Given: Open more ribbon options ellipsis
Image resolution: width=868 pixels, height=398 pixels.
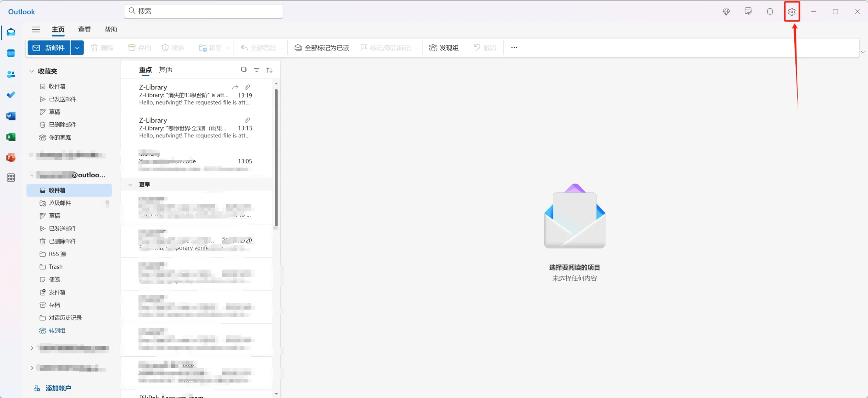Looking at the screenshot, I should tap(514, 48).
